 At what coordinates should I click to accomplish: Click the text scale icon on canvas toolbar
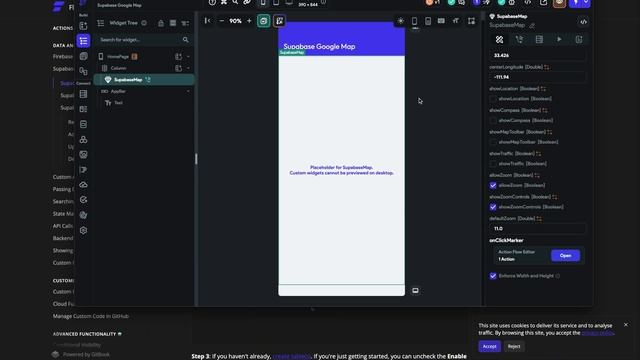(456, 21)
